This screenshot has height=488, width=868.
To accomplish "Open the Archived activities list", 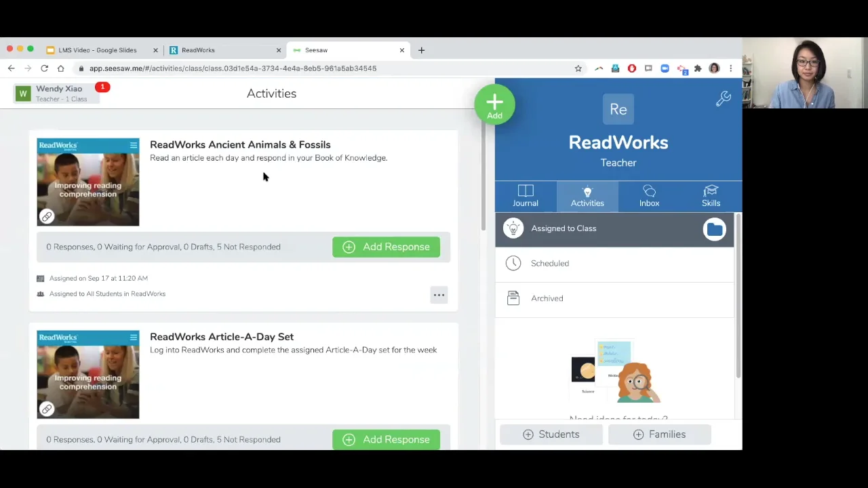I will 614,299.
